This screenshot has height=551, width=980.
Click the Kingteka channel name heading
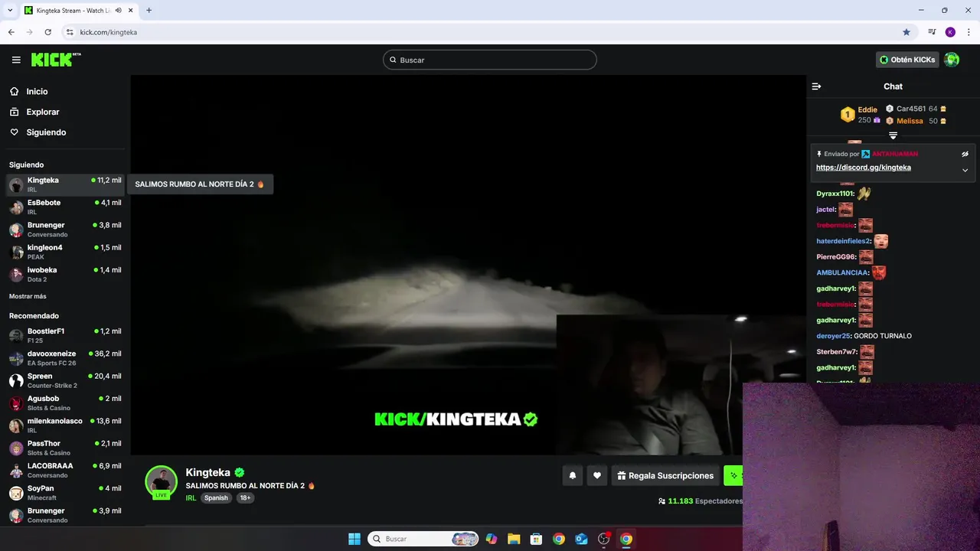(207, 472)
